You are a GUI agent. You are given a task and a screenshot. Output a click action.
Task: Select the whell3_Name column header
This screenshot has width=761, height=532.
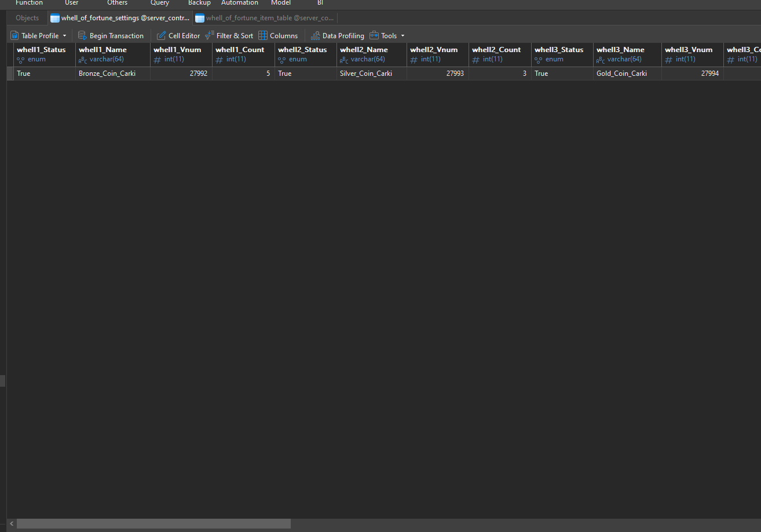coord(628,54)
